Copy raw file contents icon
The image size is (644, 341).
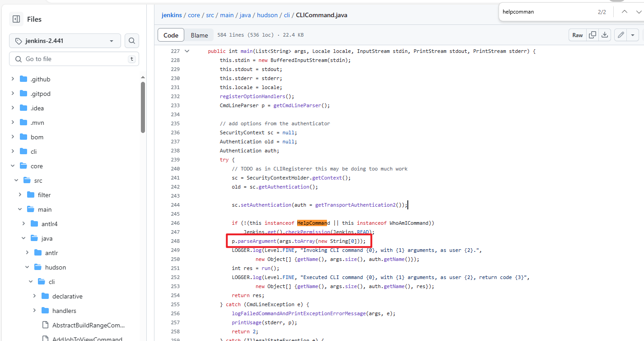click(592, 35)
